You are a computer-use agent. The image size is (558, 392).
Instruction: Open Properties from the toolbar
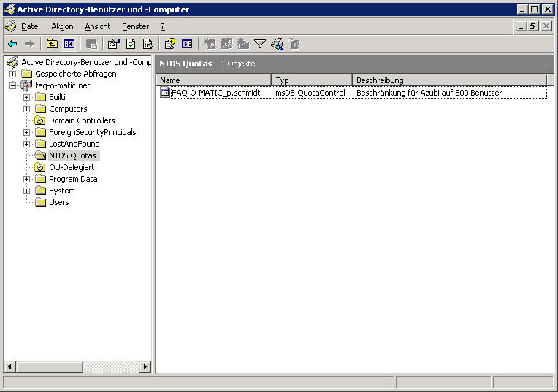114,44
